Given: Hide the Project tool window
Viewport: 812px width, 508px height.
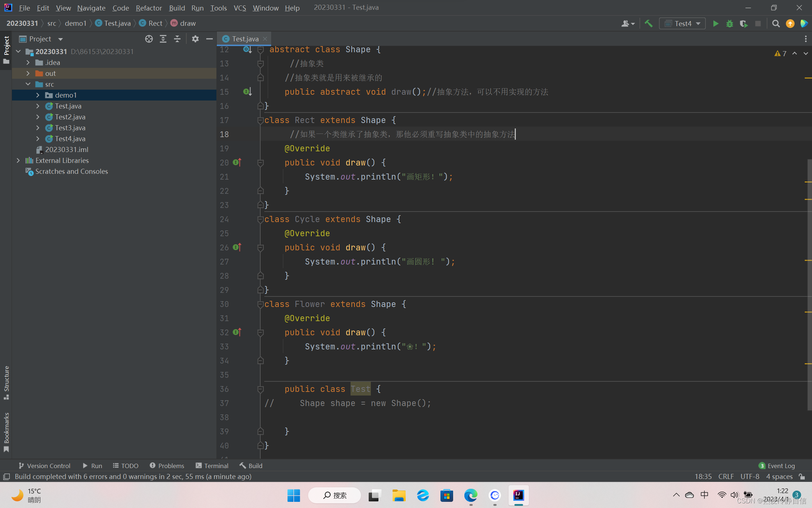Looking at the screenshot, I should [x=210, y=39].
